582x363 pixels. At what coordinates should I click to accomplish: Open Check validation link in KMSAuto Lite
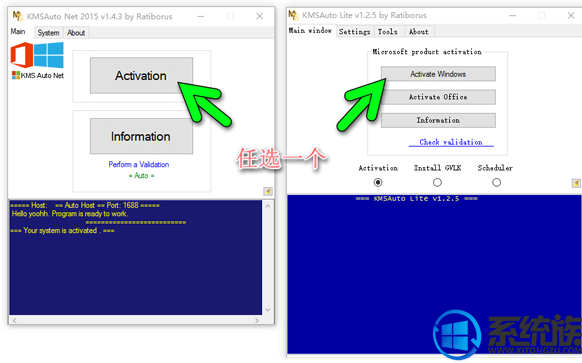coord(451,142)
